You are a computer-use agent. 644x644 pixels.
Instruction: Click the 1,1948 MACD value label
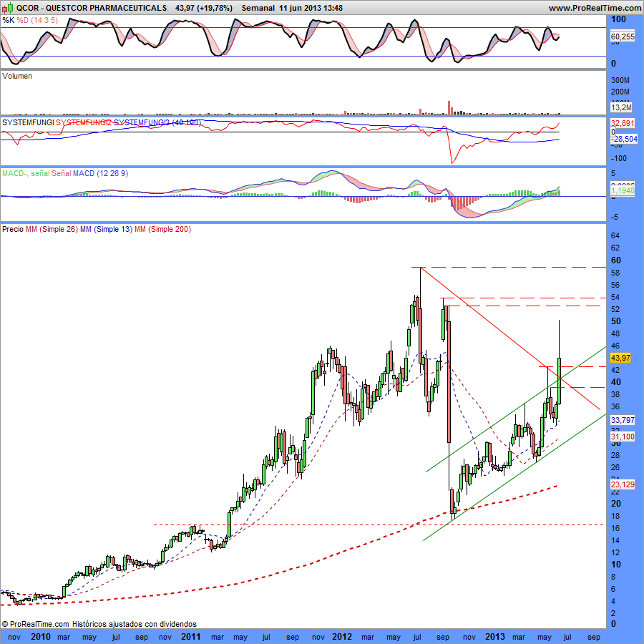[x=623, y=190]
